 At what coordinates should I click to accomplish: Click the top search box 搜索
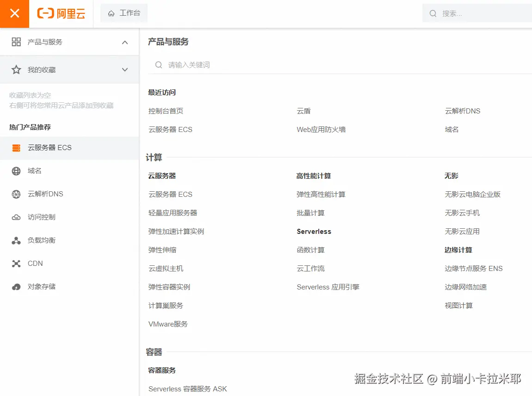pos(477,13)
